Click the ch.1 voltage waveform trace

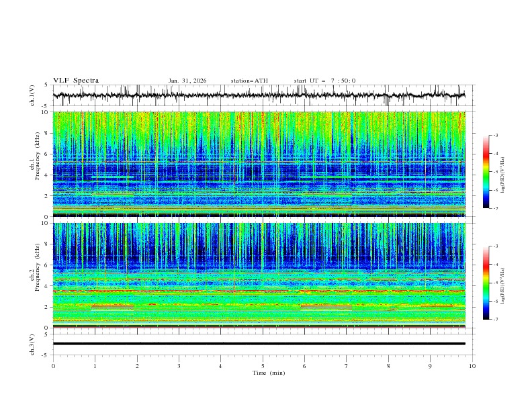(259, 95)
